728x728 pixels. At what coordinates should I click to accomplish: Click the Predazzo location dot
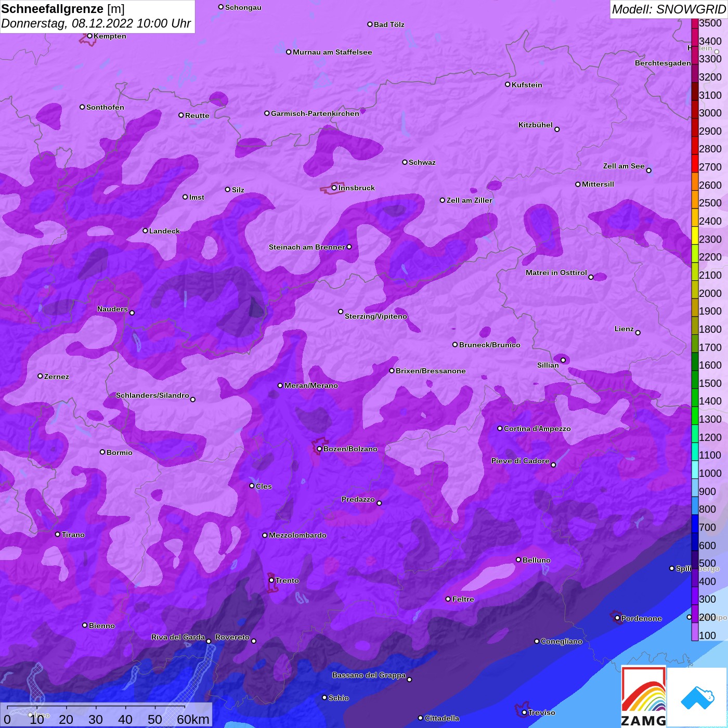(x=379, y=503)
